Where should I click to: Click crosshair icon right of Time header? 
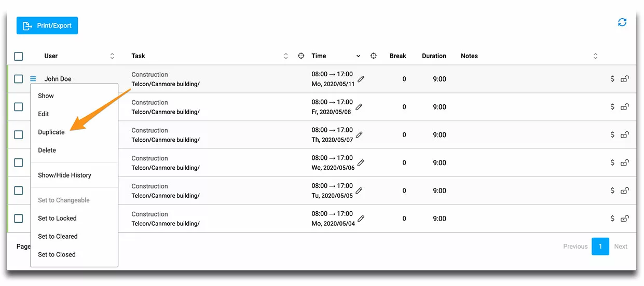tap(374, 56)
